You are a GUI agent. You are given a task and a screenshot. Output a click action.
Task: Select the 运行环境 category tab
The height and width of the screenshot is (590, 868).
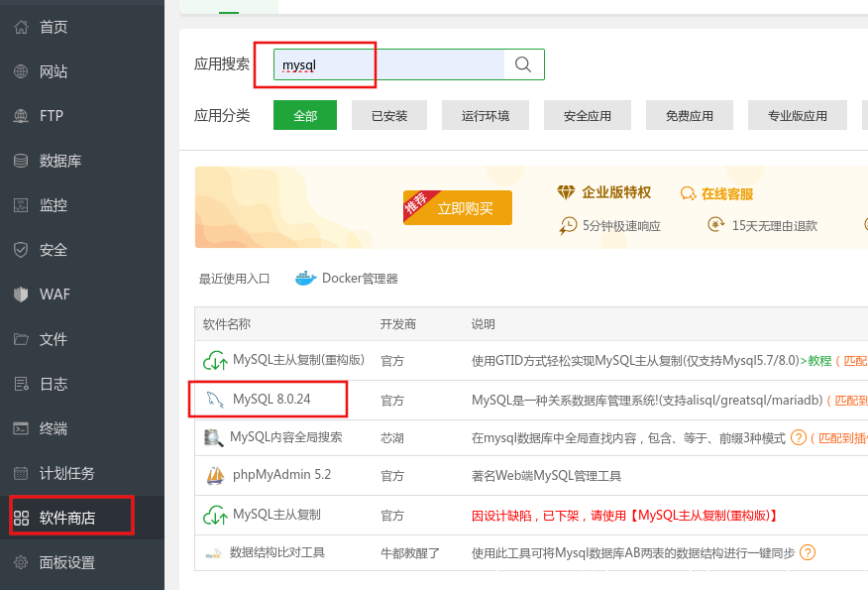(x=486, y=115)
